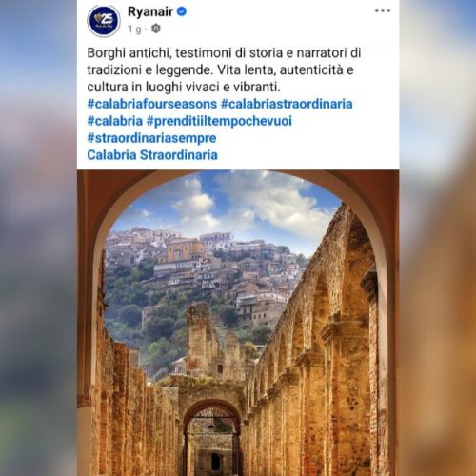The image size is (476, 476).
Task: Click the caption sentence starting 'Vita lenta'
Action: click(x=220, y=78)
